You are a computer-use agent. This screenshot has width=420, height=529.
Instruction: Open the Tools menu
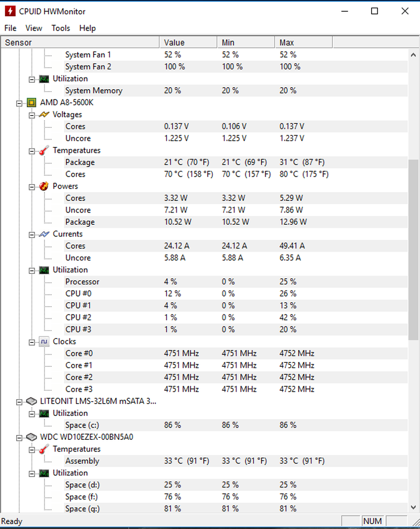pyautogui.click(x=61, y=28)
